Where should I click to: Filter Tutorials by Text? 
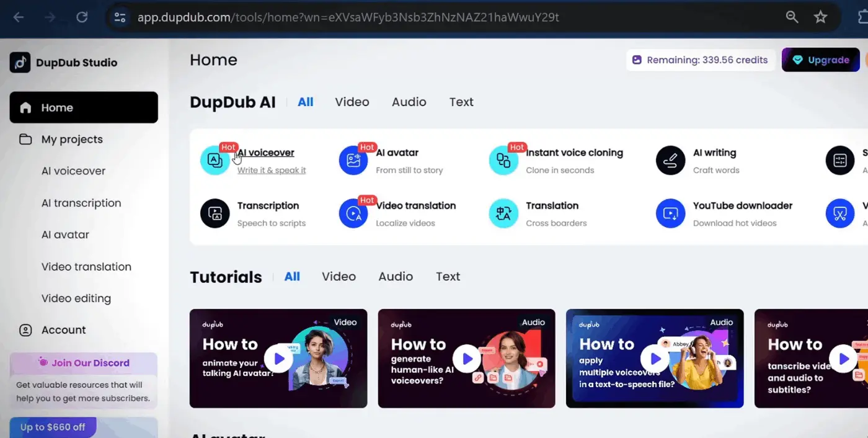pyautogui.click(x=448, y=277)
